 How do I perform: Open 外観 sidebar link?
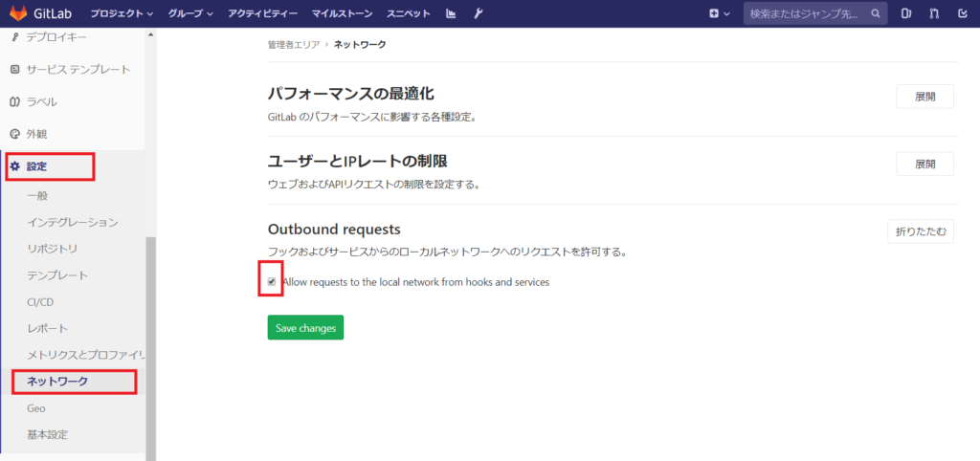coord(37,134)
